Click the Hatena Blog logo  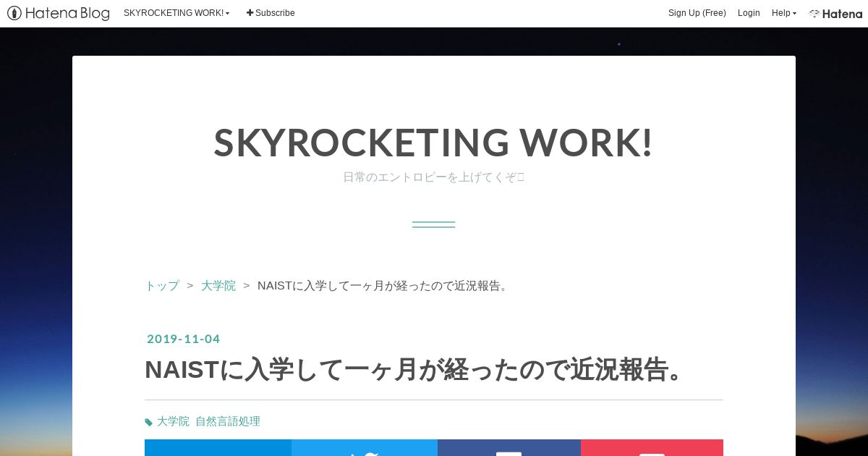click(x=59, y=13)
